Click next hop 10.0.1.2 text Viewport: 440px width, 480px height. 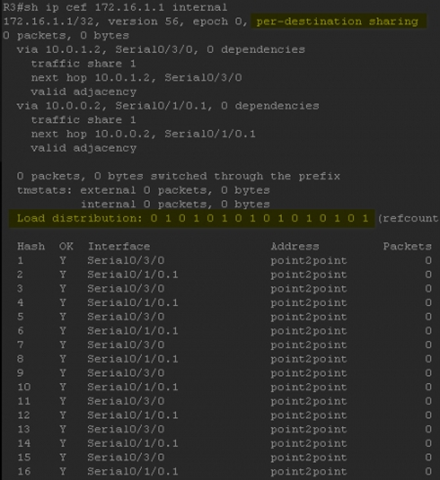tap(137, 78)
